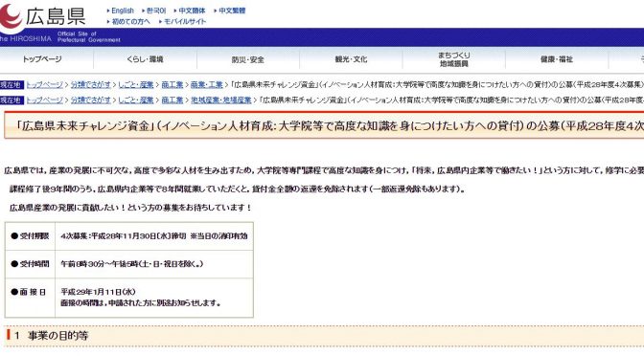Image resolution: width=644 pixels, height=356 pixels.
Task: Click the 4次募集 平成28年11月30日 deadline cell
Action: [154, 235]
